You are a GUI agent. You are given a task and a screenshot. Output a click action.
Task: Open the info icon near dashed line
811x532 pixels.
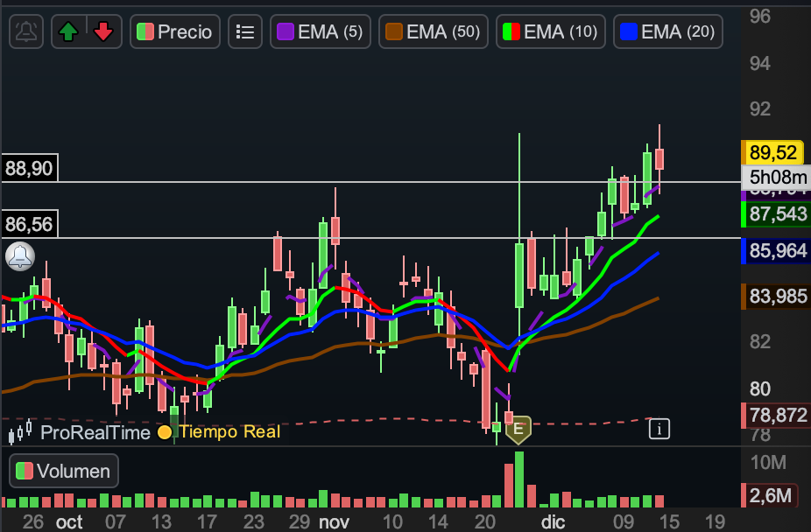[x=659, y=428]
